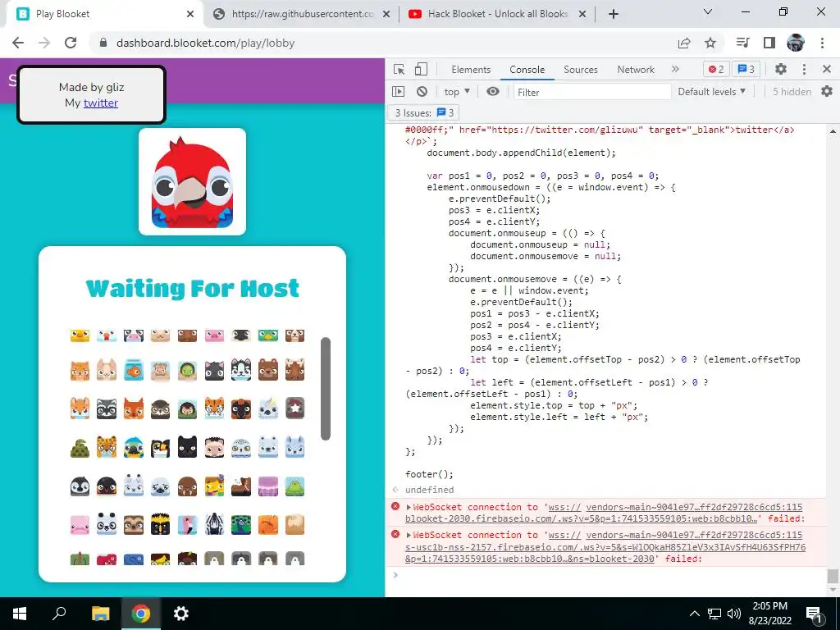Pick the raccoon blook
Viewport: 840px width, 630px height.
pyautogui.click(x=107, y=409)
